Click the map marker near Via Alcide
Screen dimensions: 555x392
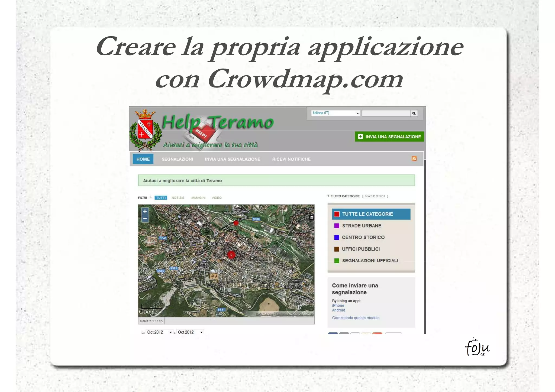click(x=236, y=223)
